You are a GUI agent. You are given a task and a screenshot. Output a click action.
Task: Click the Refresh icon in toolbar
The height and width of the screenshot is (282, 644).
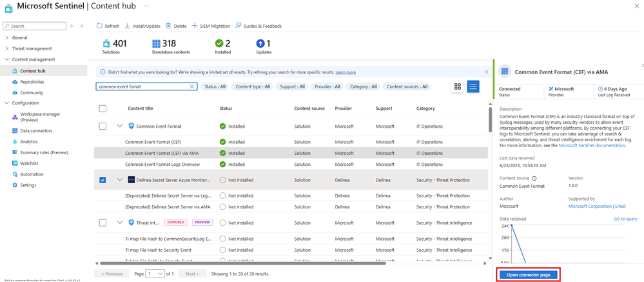(x=100, y=26)
